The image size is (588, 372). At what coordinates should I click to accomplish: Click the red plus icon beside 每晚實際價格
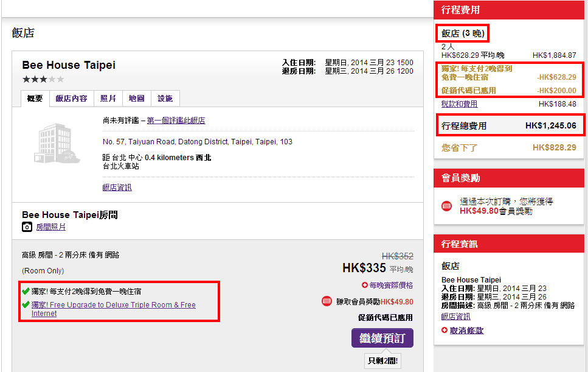(365, 285)
